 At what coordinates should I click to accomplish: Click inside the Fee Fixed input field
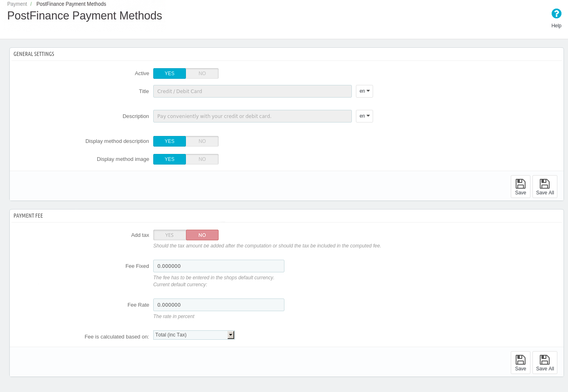click(219, 266)
